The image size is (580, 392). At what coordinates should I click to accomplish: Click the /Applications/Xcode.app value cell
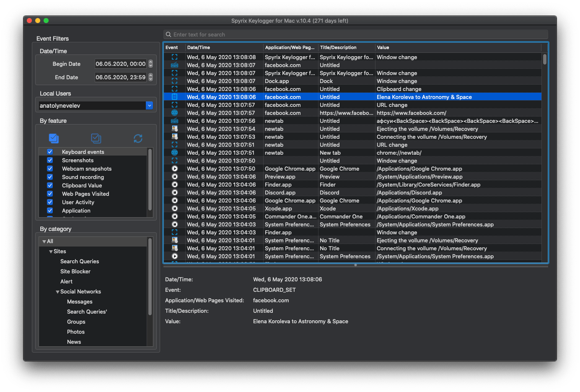pos(458,208)
